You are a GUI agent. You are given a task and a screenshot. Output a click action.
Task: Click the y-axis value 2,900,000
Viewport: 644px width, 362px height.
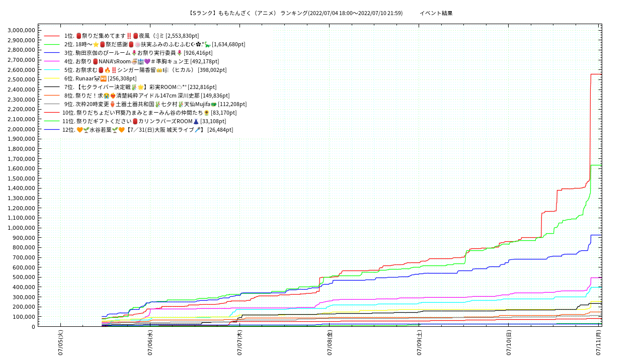(21, 40)
